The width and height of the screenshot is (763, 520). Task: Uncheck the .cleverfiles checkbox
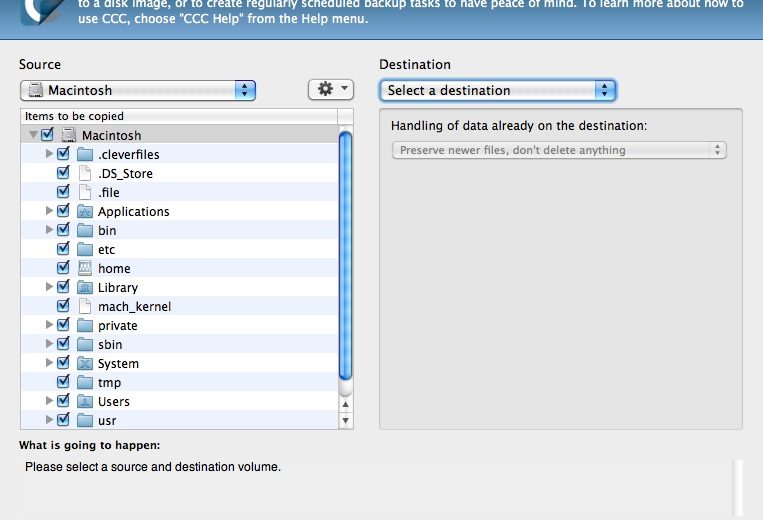(63, 153)
